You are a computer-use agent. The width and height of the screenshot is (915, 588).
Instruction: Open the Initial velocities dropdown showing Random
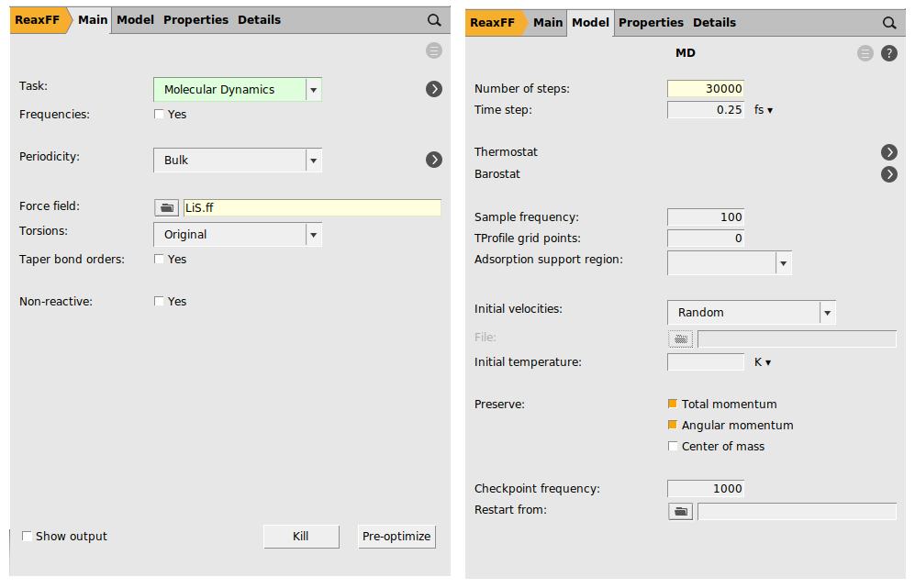pos(752,313)
